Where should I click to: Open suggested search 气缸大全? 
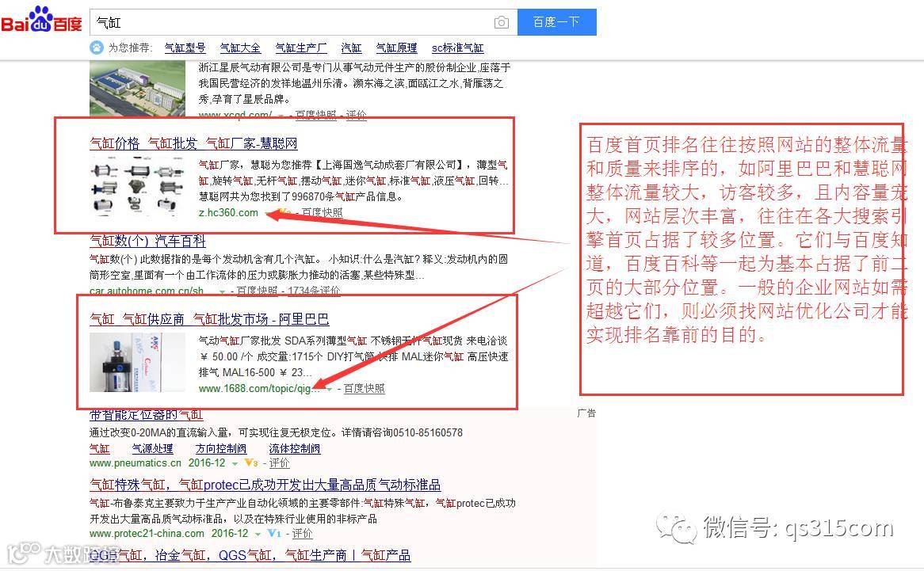click(240, 48)
